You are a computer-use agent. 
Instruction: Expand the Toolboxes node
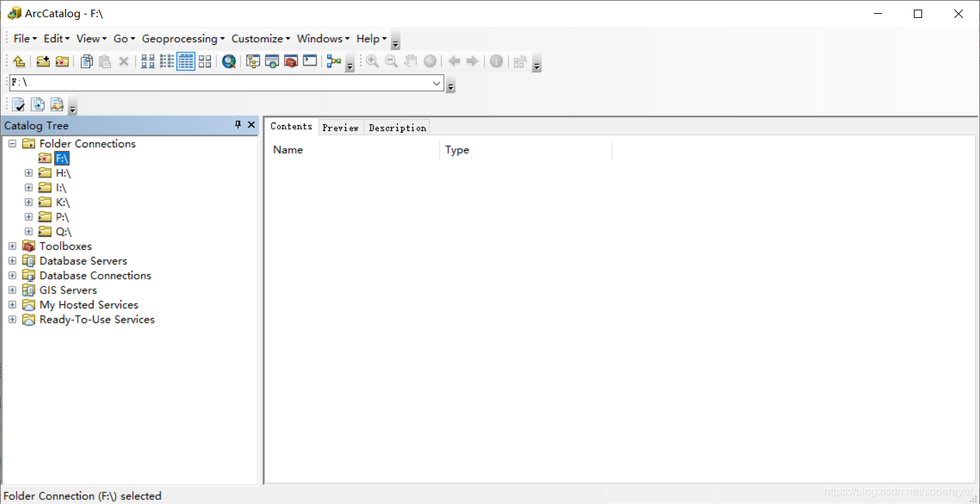[x=12, y=246]
